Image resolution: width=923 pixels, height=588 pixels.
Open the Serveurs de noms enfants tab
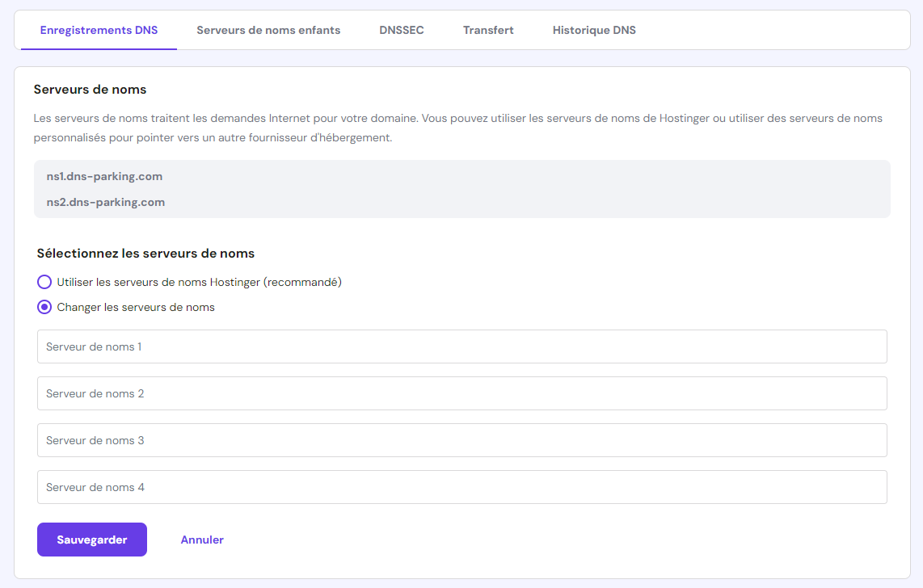coord(268,30)
